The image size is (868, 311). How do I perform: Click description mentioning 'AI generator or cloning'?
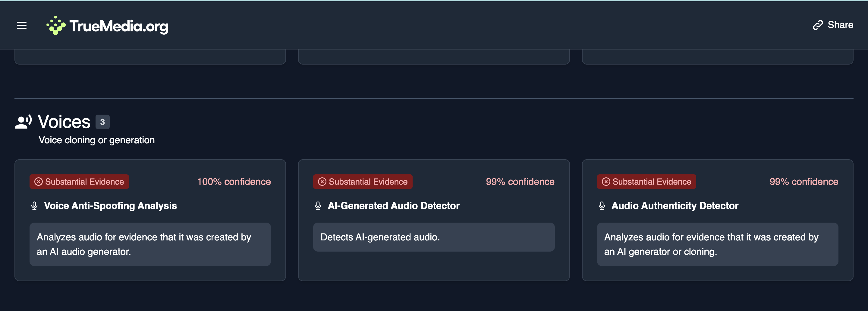718,244
